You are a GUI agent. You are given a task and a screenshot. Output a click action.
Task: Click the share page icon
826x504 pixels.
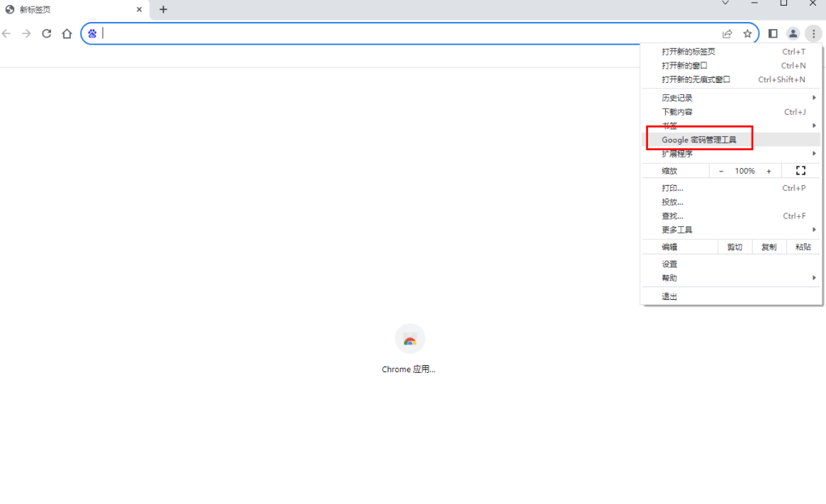[x=727, y=34]
